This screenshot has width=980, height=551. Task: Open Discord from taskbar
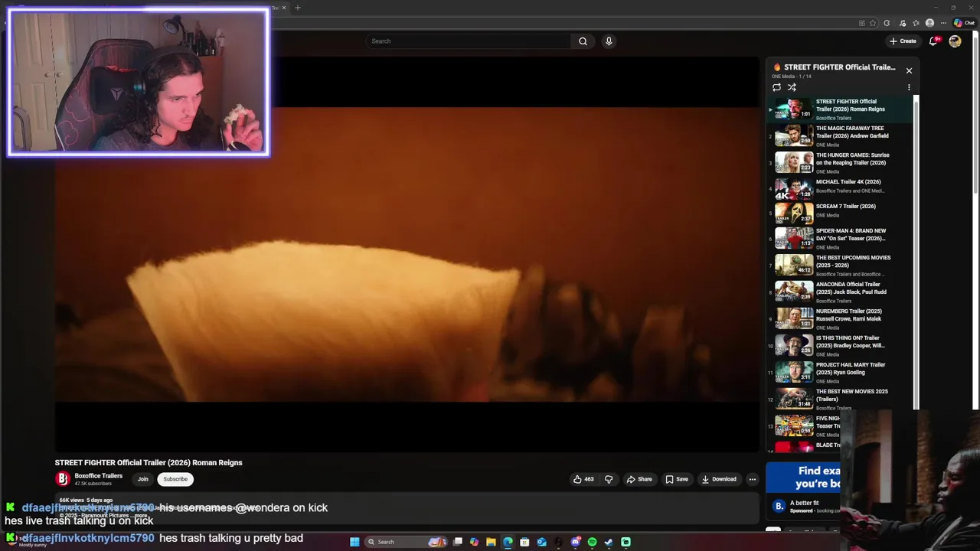(x=575, y=542)
